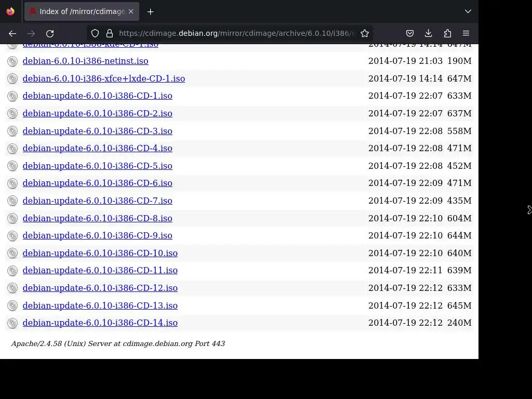Open debian-update-6.0.10-i386-CD-10.iso link
Screen dimensions: 532x399
point(100,253)
